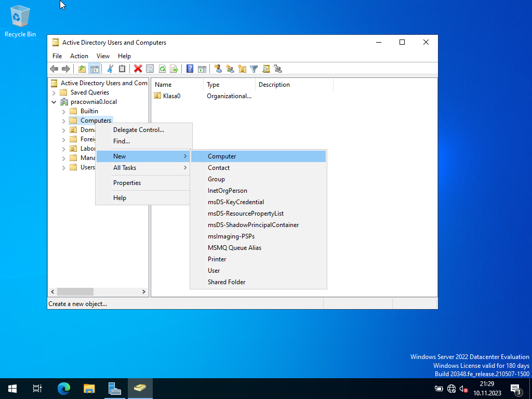
Task: Click tree pane scroll right arrow
Action: 144,291
